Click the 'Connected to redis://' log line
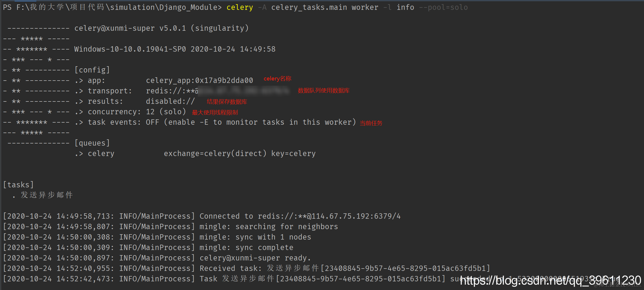The image size is (644, 290). click(x=202, y=216)
